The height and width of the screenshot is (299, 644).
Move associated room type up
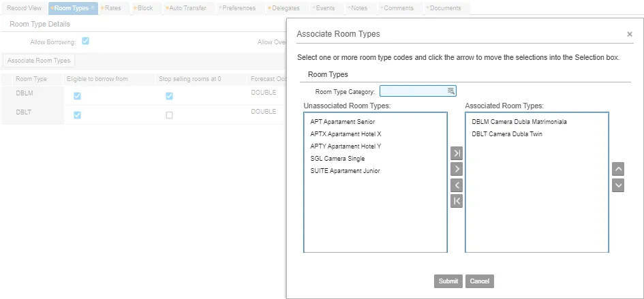(617, 169)
